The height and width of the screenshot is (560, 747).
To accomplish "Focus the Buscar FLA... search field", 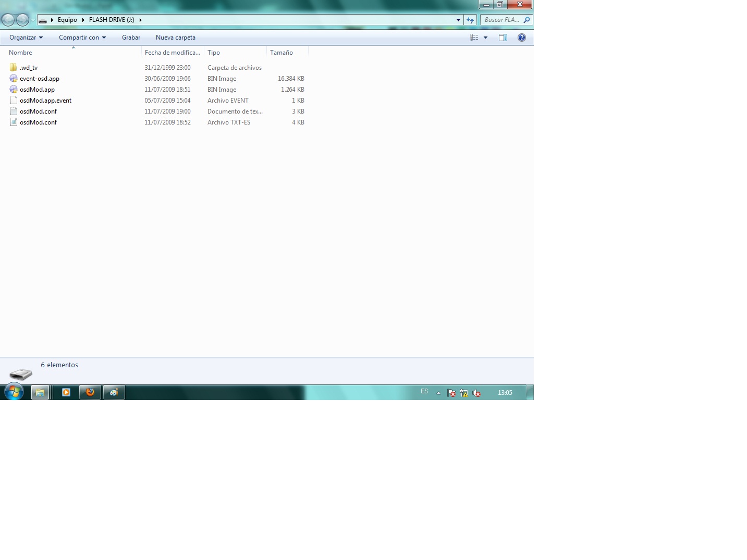I will 501,20.
